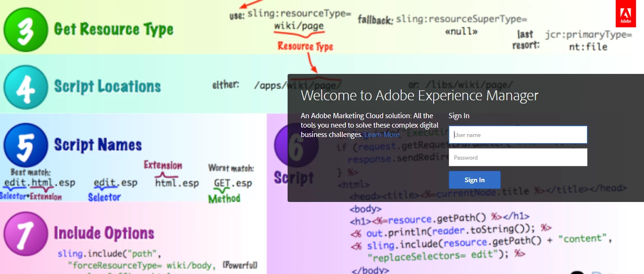Focus the Password field
Image resolution: width=644 pixels, height=274 pixels.
(518, 157)
